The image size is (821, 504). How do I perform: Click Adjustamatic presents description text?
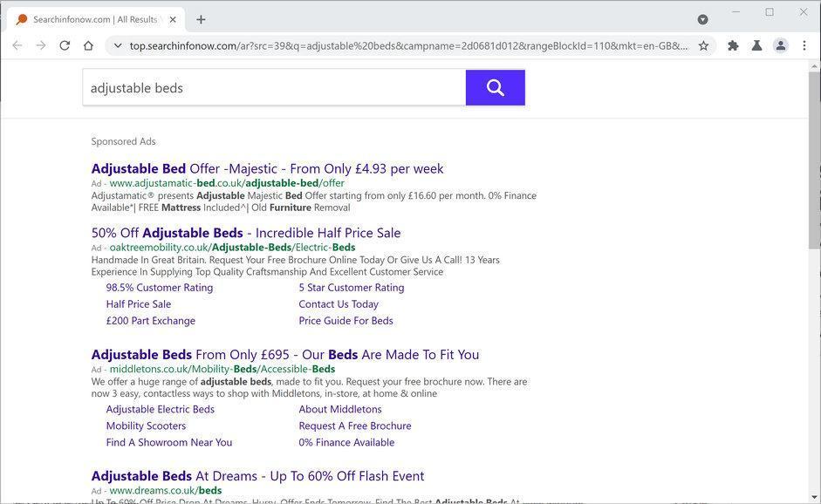[313, 201]
